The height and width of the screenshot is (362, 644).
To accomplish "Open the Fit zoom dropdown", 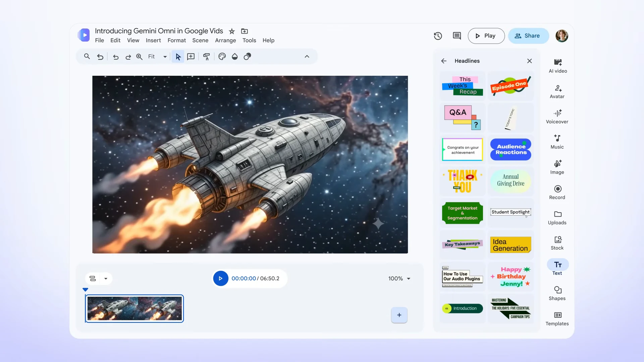I will pos(157,57).
